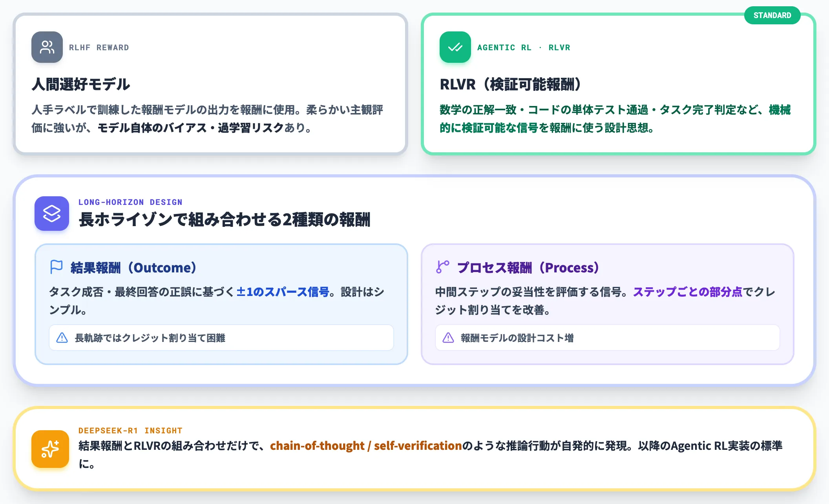Click the heading 長ホライゾンで組み合わせる2種類の報酬
829x504 pixels.
pyautogui.click(x=225, y=219)
